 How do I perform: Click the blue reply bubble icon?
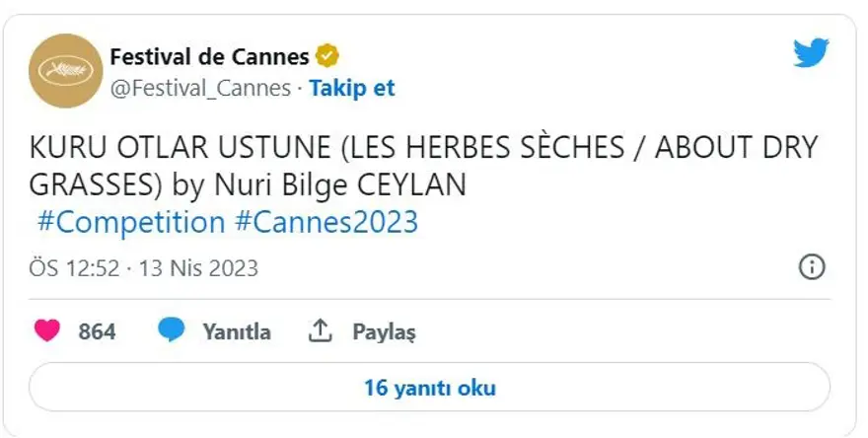click(173, 331)
